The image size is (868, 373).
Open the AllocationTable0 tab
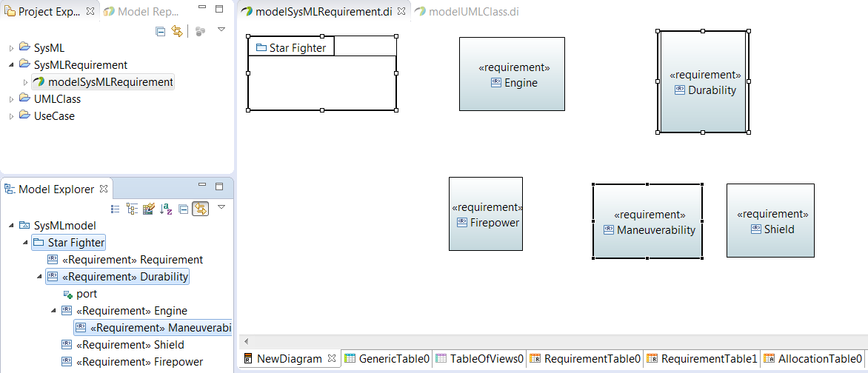(812, 359)
